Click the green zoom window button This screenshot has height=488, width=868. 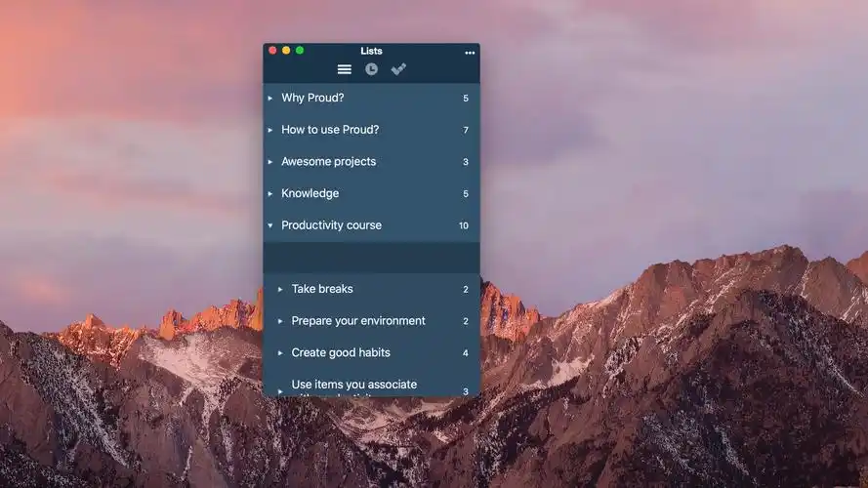click(x=300, y=50)
